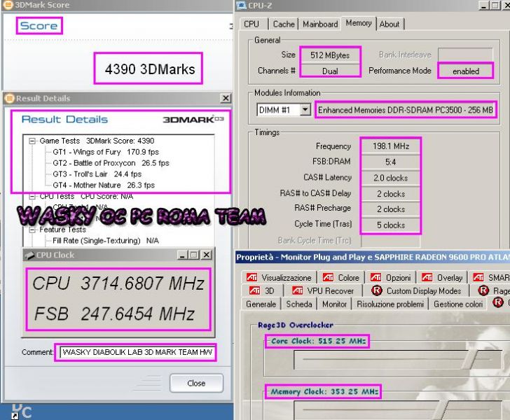The image size is (510, 420).
Task: Click the Cycle Time 5 clocks value
Action: [x=391, y=225]
